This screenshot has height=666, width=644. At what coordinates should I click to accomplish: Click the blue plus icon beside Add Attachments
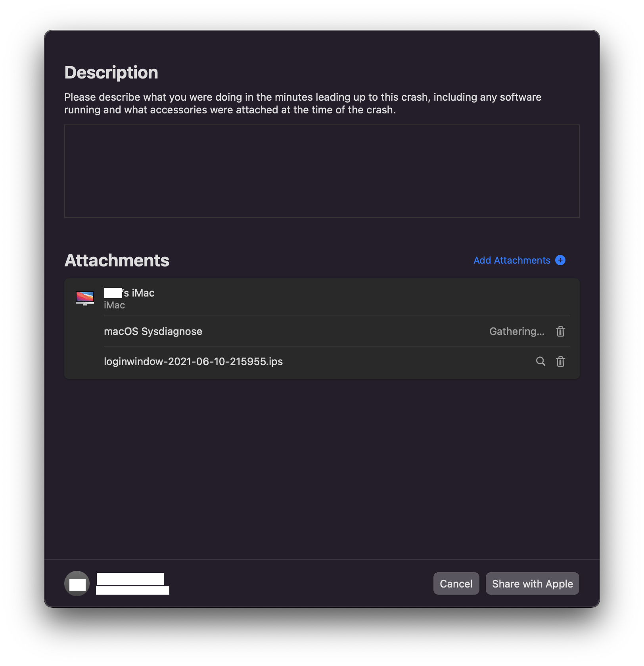pyautogui.click(x=560, y=260)
